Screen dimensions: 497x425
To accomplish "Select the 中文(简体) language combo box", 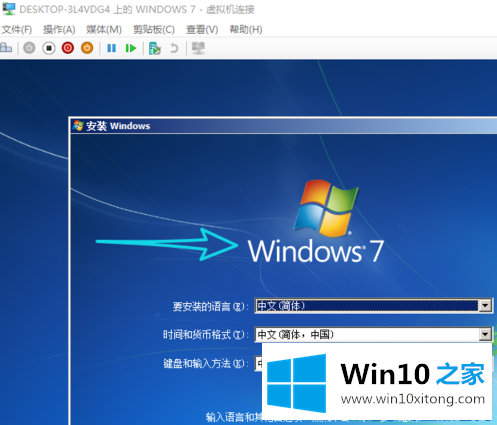I will coord(373,306).
